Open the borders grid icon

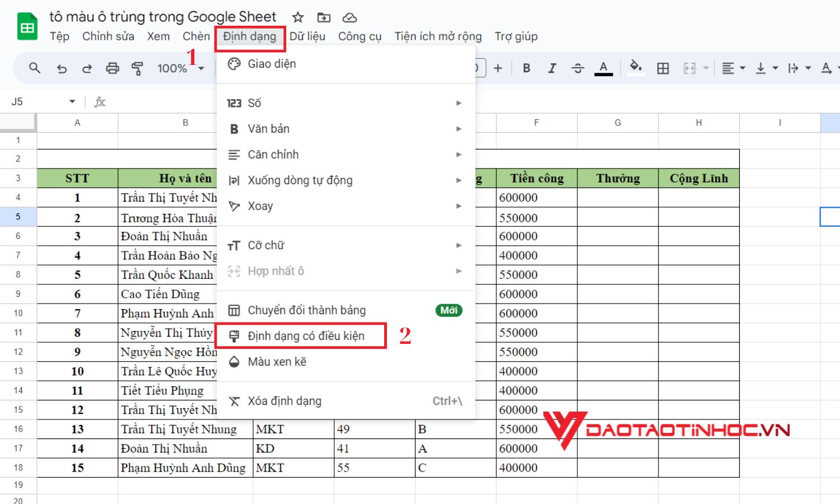pos(663,68)
